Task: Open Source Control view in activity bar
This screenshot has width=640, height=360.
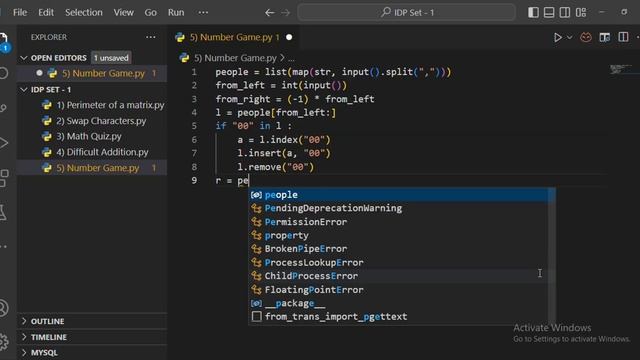Action: [3, 108]
